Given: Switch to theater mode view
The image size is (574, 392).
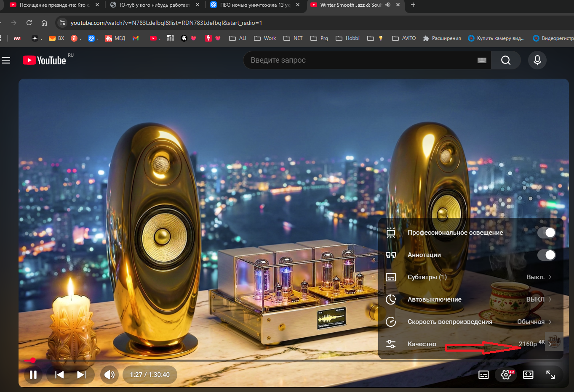Looking at the screenshot, I should pyautogui.click(x=528, y=375).
